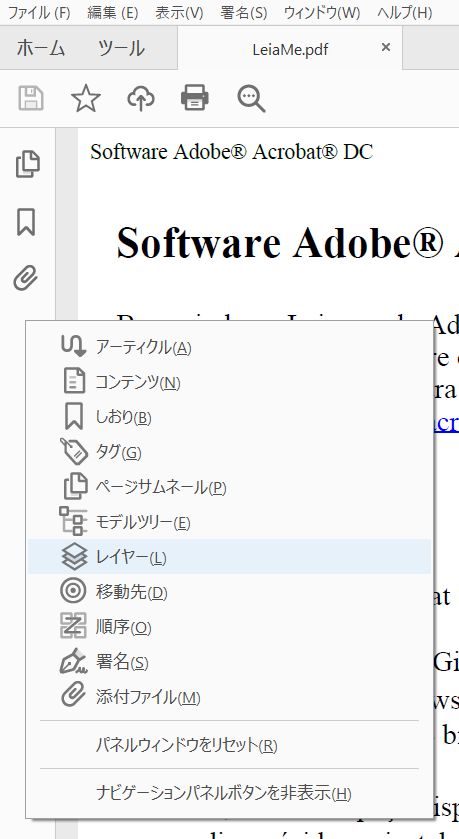Click the star bookmark-file icon in toolbar
The width and height of the screenshot is (459, 839).
pos(86,99)
